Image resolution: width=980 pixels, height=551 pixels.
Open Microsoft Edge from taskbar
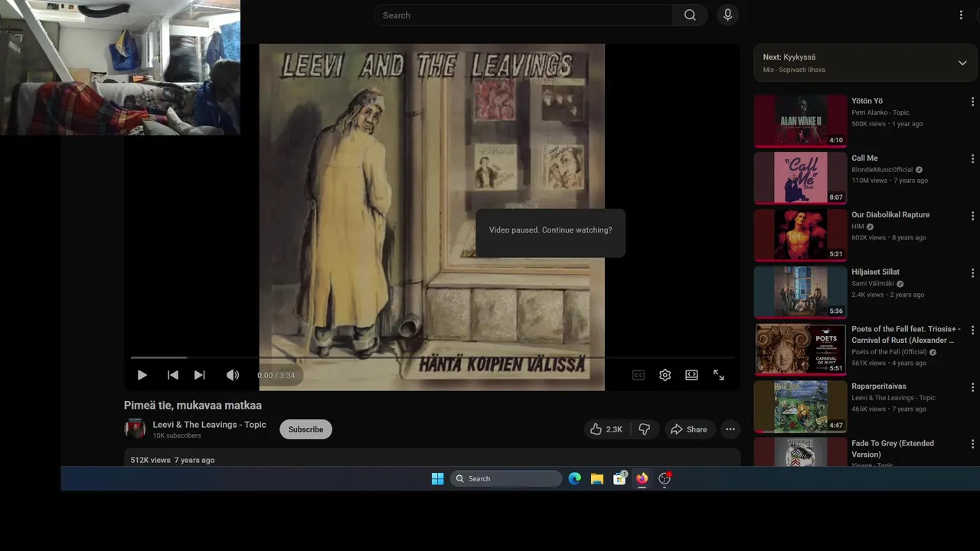[x=575, y=478]
